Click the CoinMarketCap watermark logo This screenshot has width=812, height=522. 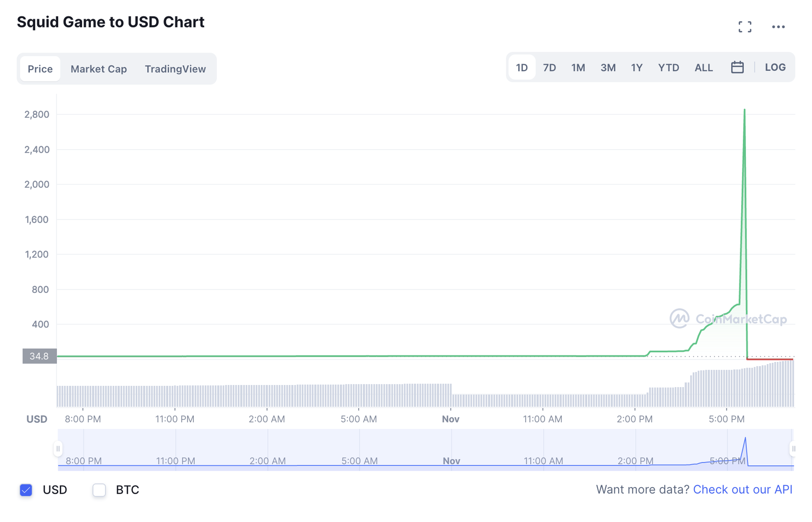[x=728, y=319]
